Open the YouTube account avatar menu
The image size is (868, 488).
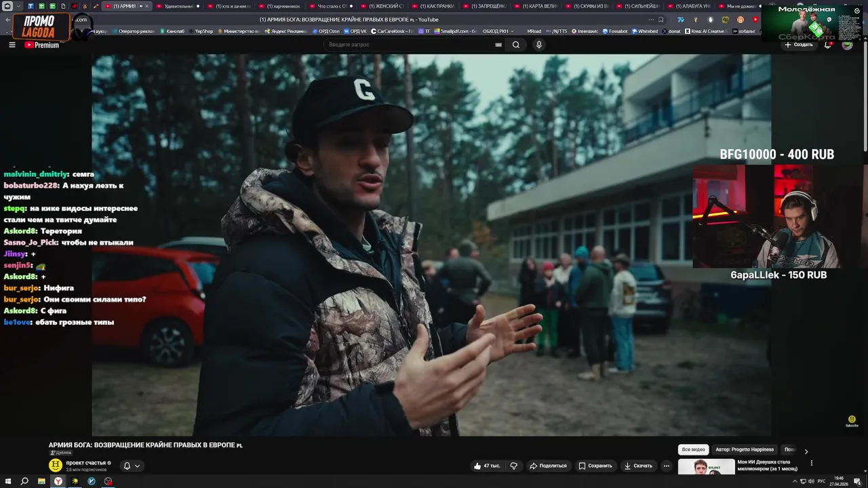click(847, 45)
